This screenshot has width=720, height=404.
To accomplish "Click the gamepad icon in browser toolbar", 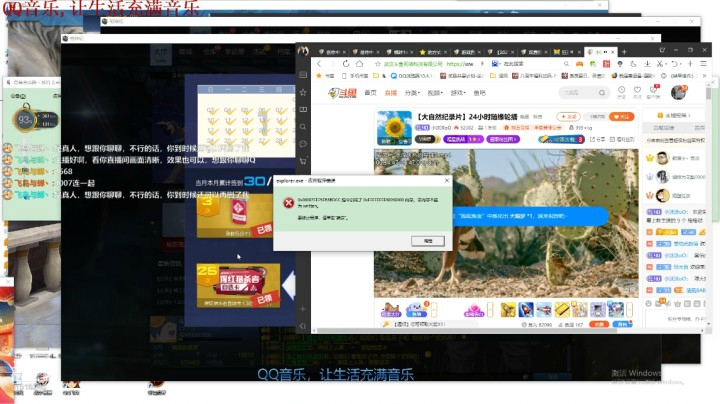I will (579, 64).
